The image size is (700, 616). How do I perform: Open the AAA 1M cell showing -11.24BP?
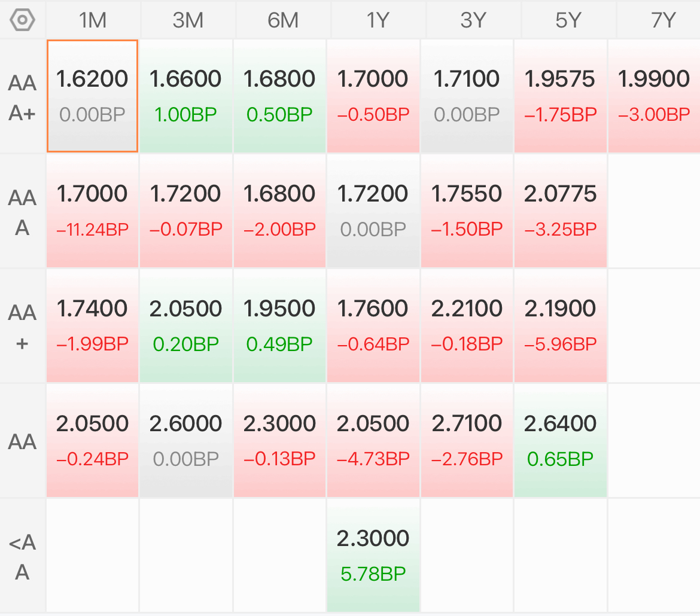(92, 211)
